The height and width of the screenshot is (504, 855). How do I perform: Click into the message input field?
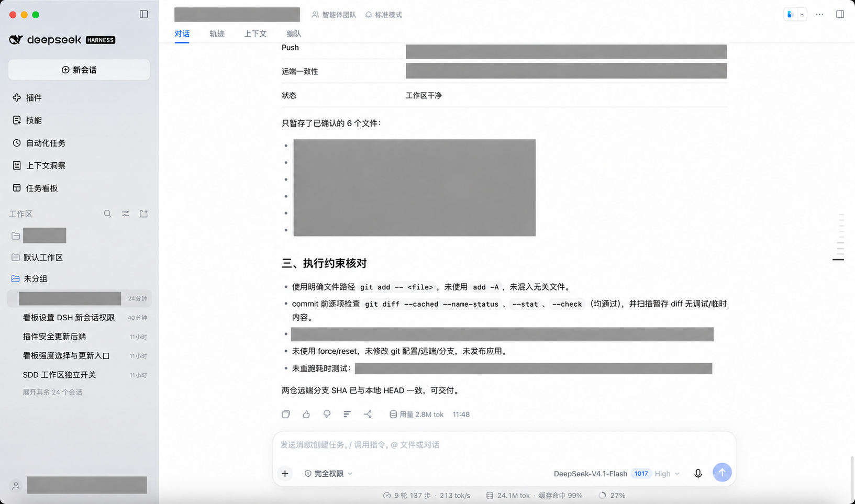click(504, 445)
